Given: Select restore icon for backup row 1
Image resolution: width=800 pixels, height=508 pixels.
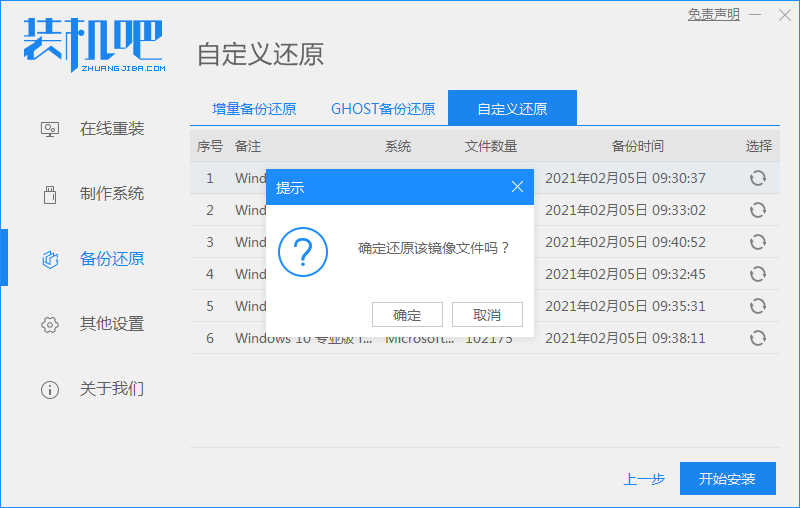Looking at the screenshot, I should [758, 178].
